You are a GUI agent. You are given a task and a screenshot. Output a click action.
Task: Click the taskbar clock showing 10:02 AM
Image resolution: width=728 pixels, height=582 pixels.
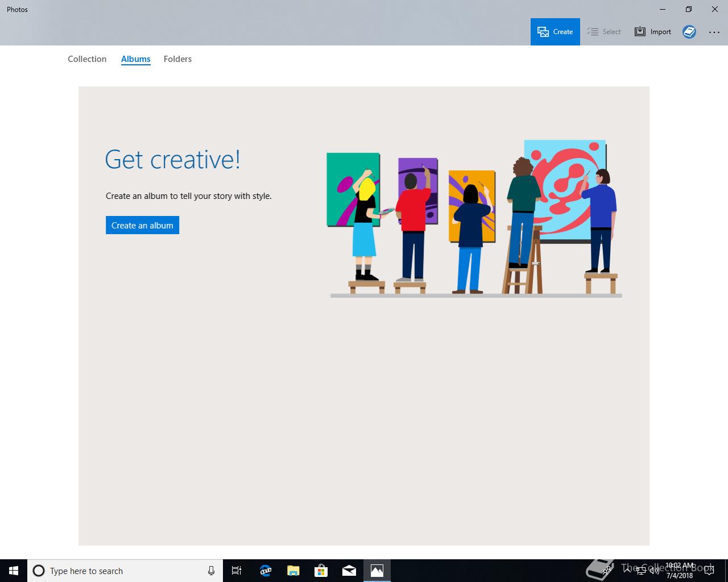click(x=680, y=571)
